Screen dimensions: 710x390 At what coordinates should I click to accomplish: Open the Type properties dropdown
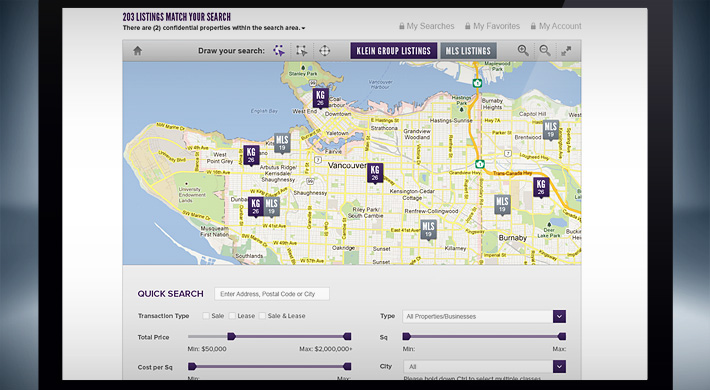[484, 316]
